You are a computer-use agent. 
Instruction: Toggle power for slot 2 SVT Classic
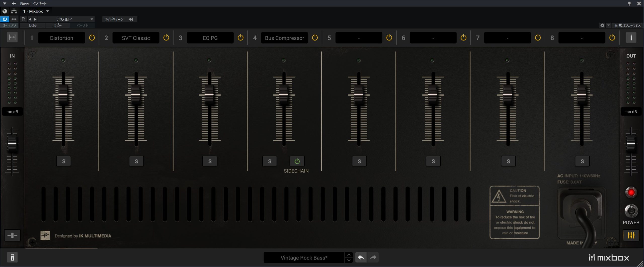coord(166,38)
